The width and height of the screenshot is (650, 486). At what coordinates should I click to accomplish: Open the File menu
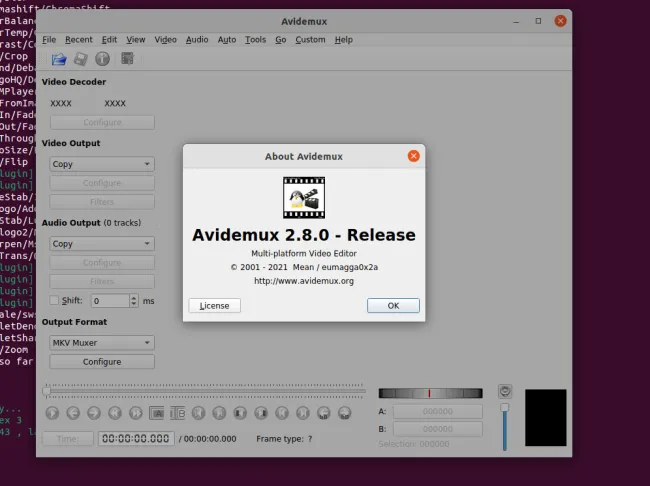coord(49,39)
